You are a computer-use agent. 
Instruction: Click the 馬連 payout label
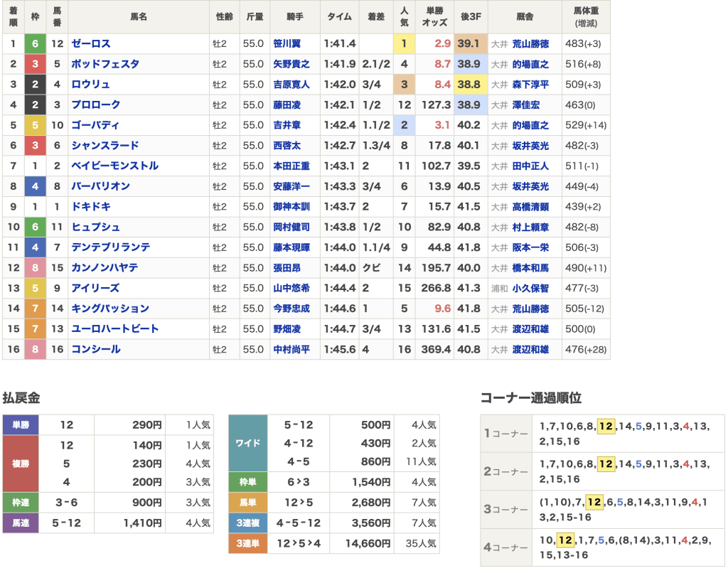(21, 523)
